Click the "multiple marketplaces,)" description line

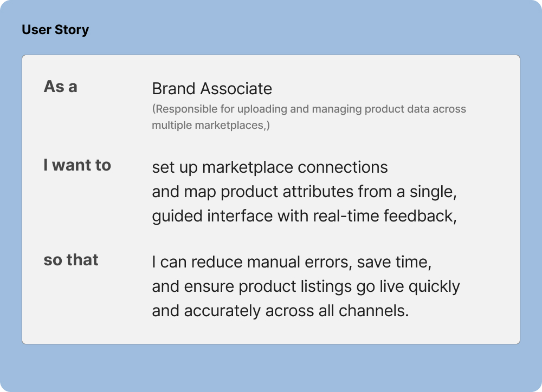211,126
